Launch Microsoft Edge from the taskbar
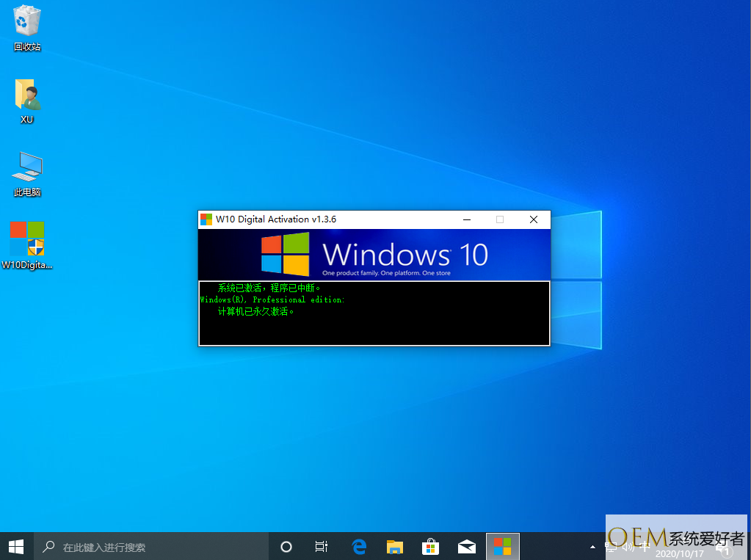751x560 pixels. tap(359, 547)
